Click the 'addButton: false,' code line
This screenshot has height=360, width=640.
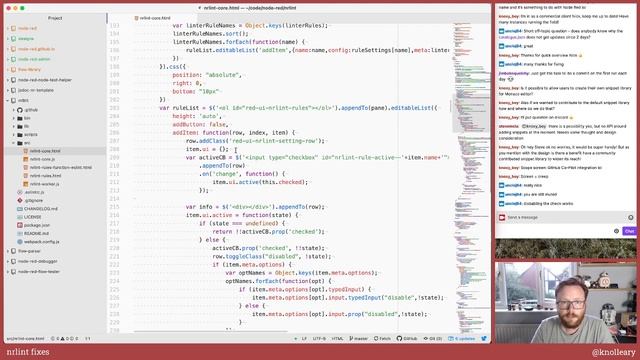tap(200, 124)
